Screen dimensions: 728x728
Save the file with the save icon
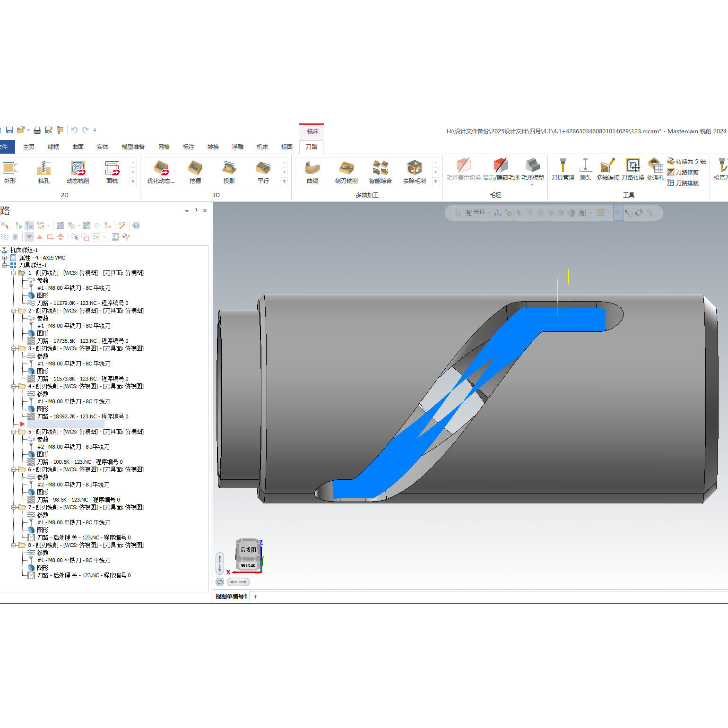[9, 130]
